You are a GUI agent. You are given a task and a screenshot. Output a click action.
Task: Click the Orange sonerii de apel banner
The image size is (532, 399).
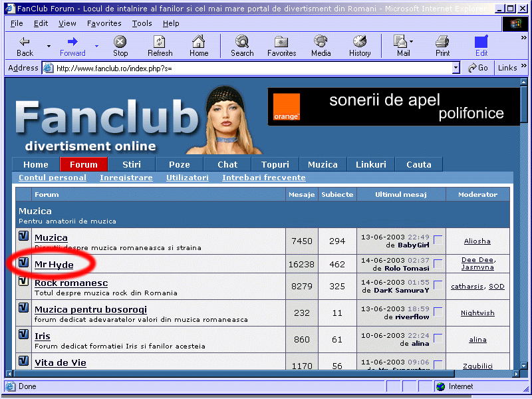click(x=394, y=106)
